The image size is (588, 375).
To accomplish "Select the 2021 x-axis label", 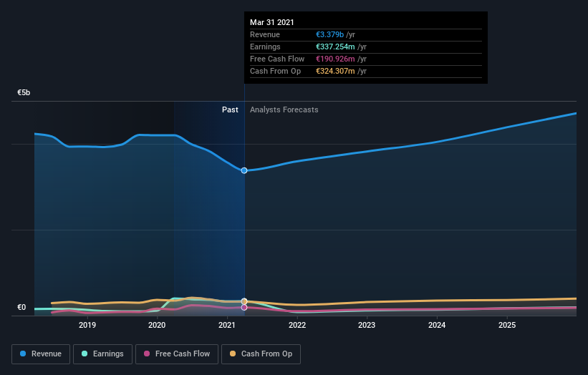I will coord(227,325).
